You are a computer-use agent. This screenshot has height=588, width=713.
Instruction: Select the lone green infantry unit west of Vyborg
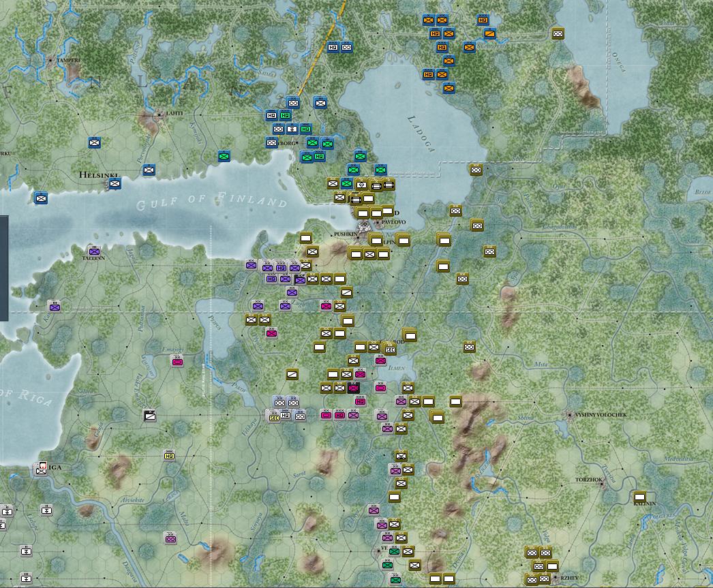tap(224, 156)
